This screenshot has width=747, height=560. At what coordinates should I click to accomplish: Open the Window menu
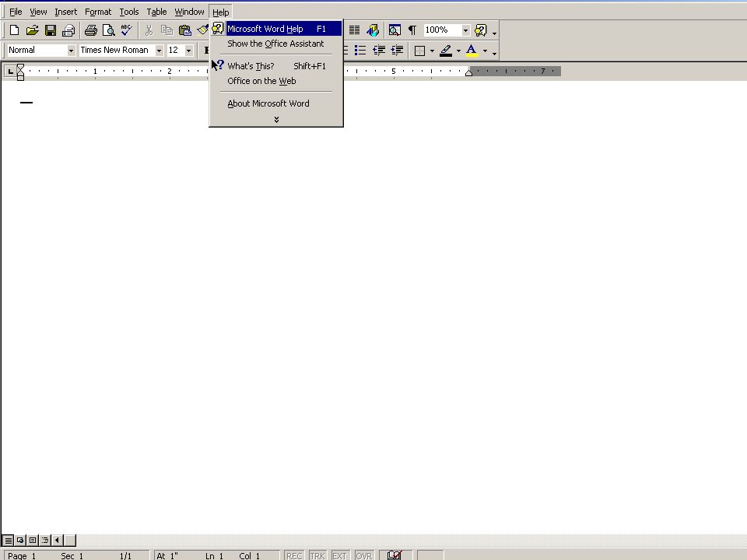[x=189, y=12]
